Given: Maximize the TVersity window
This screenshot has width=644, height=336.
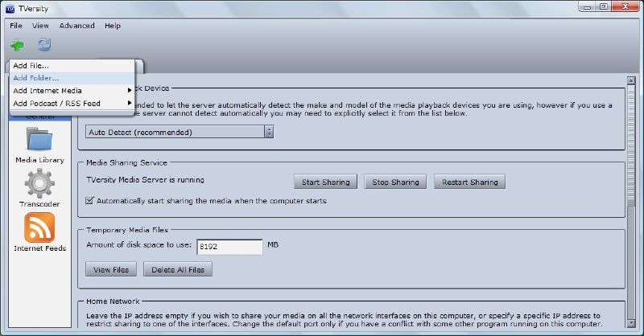Looking at the screenshot, I should (603, 6).
